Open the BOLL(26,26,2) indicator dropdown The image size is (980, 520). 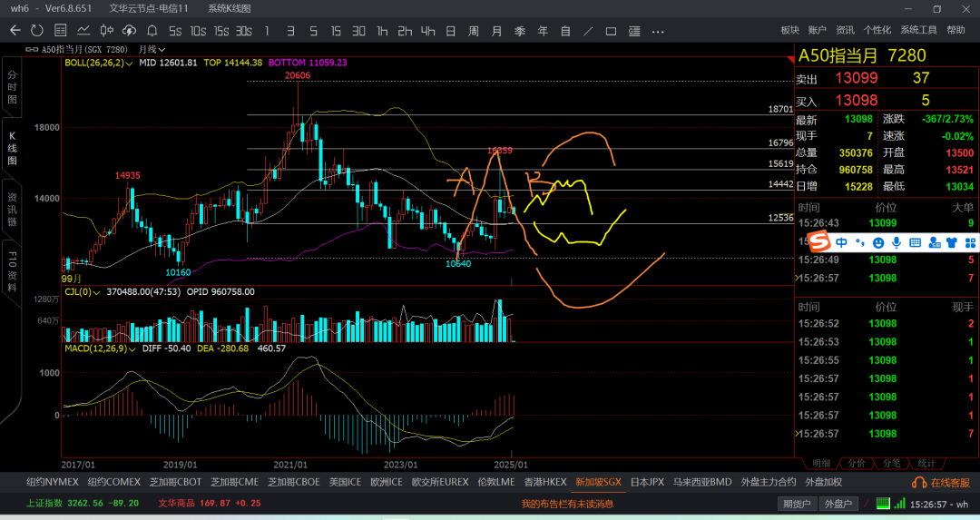99,63
